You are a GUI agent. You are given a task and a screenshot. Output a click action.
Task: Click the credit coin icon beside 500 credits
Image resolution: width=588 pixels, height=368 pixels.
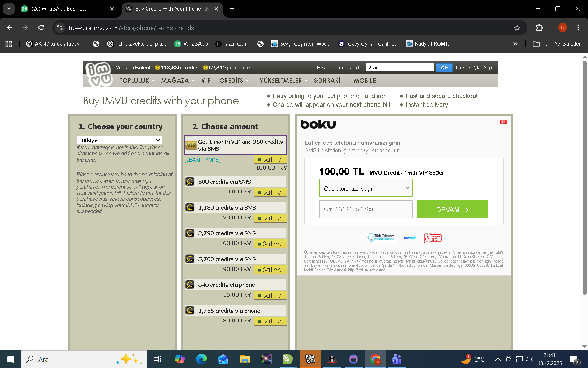coord(190,182)
